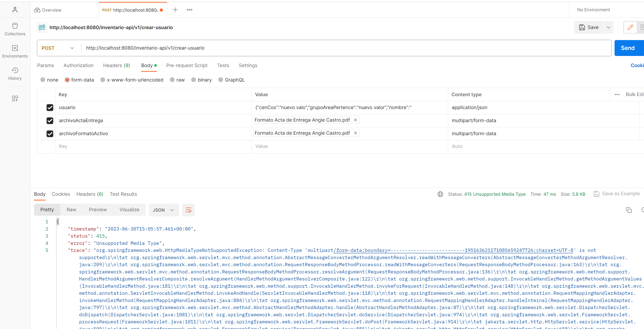Click the empty Value field in new row
The height and width of the screenshot is (329, 644).
pos(350,146)
